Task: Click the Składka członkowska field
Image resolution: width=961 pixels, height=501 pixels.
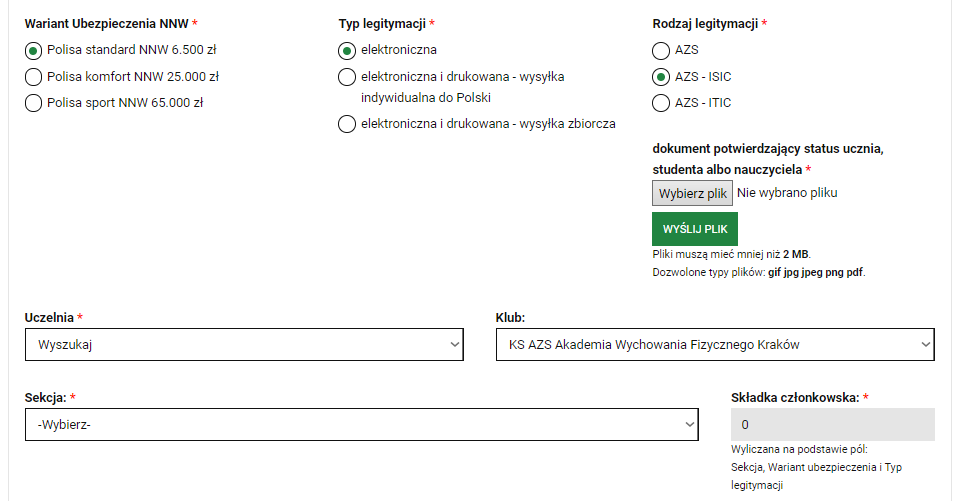Action: (833, 424)
